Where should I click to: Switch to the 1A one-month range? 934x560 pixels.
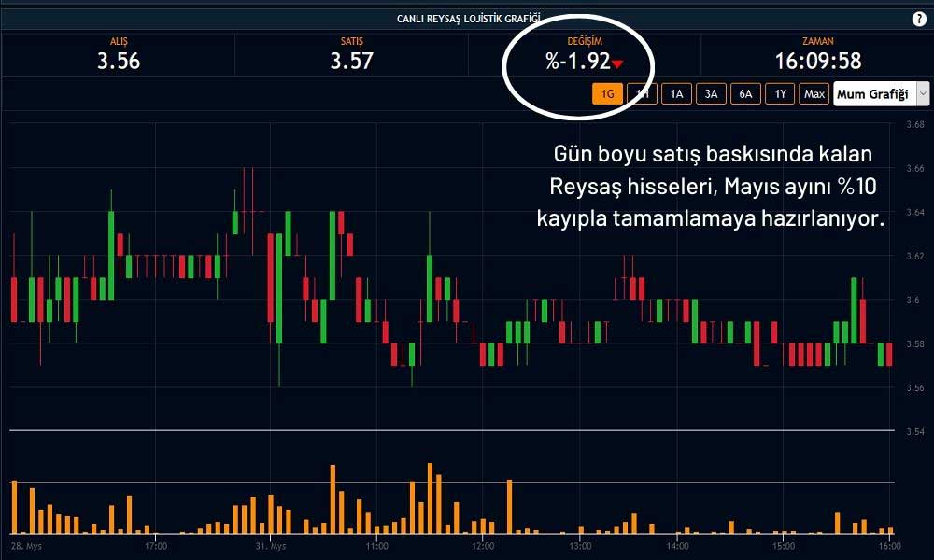click(676, 94)
